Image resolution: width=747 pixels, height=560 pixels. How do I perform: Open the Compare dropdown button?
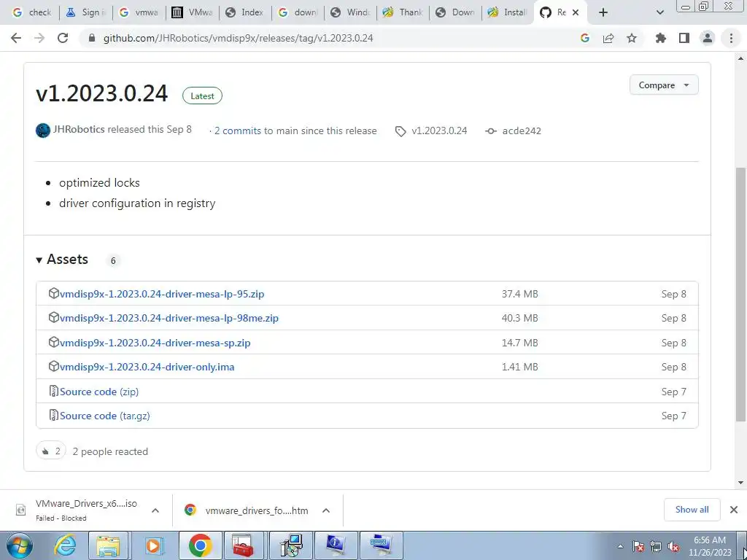664,85
